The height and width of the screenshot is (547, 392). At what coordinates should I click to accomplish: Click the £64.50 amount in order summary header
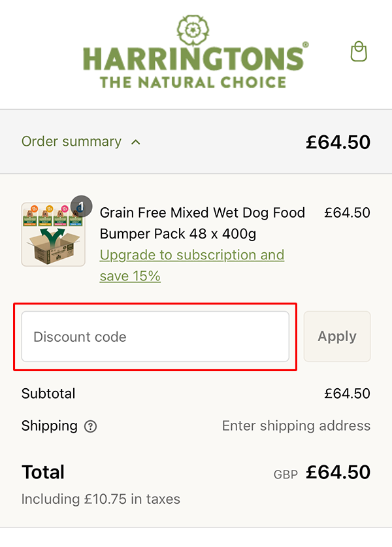click(x=338, y=142)
